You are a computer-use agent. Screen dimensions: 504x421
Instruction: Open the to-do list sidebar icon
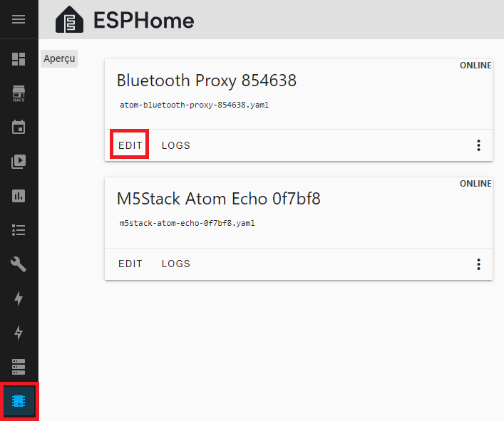(19, 230)
